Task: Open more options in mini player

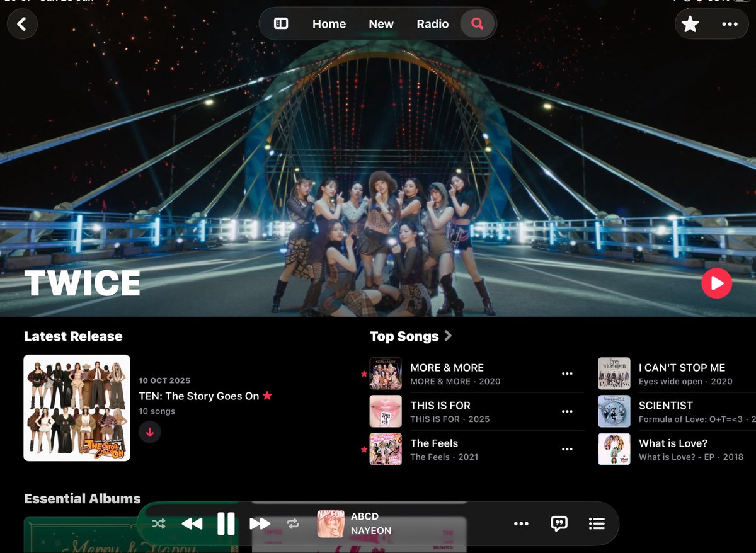Action: tap(521, 523)
